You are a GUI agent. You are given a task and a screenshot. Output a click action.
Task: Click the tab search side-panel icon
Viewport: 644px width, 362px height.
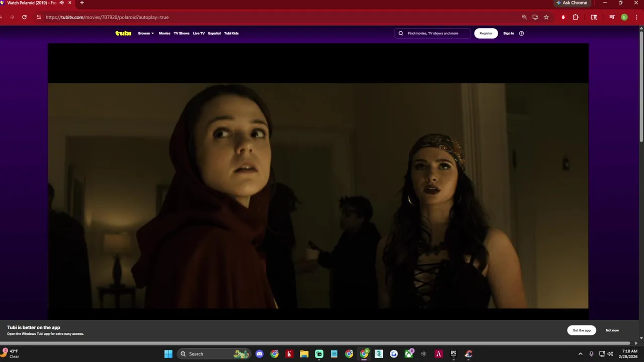pyautogui.click(x=594, y=17)
